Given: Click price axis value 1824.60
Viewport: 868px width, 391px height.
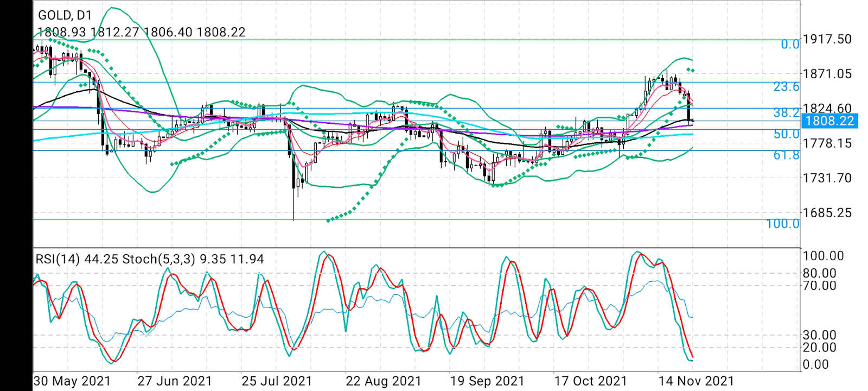Looking at the screenshot, I should 827,109.
